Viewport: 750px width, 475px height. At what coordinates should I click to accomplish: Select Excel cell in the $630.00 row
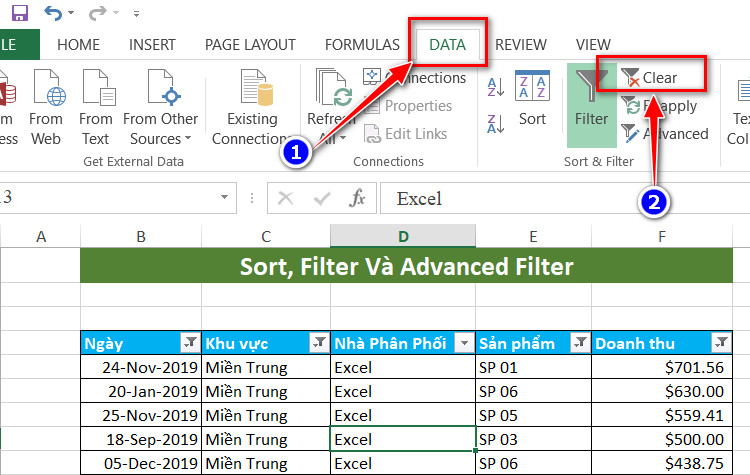[403, 391]
